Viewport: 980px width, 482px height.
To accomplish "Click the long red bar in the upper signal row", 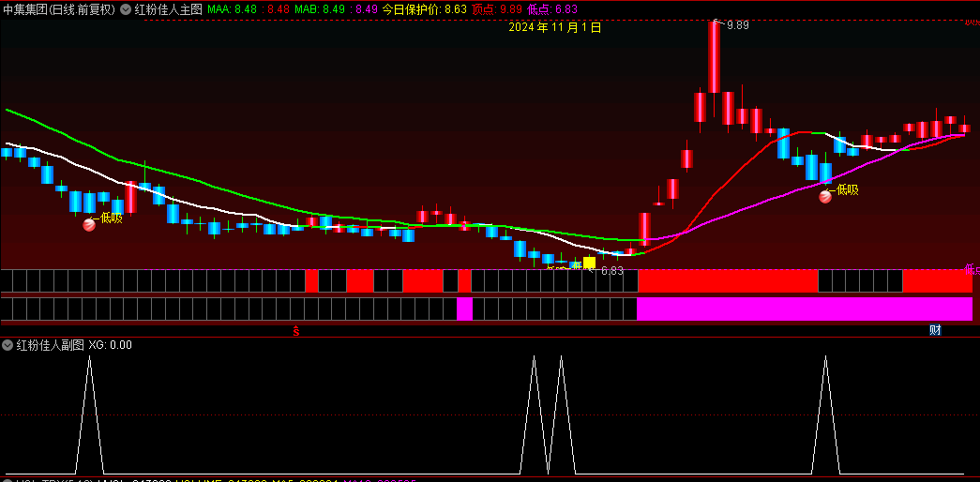I will 728,281.
